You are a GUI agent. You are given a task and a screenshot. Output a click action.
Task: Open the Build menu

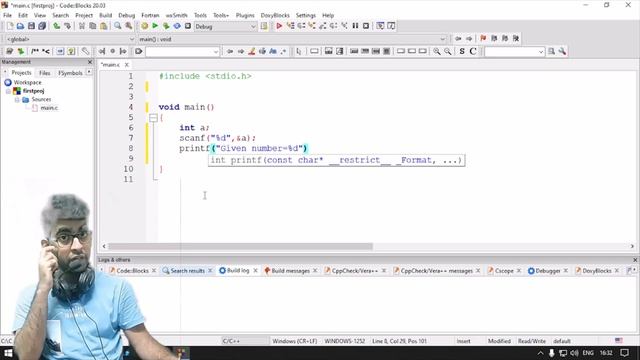point(105,16)
